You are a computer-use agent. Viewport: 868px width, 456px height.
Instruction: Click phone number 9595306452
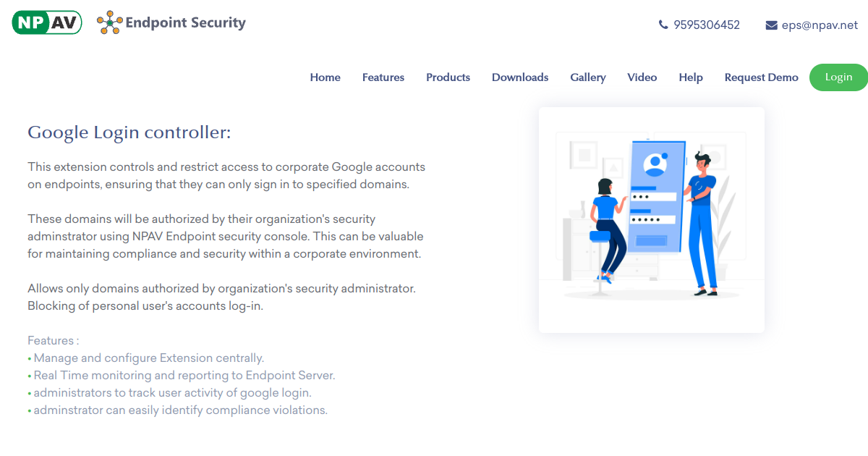[707, 25]
